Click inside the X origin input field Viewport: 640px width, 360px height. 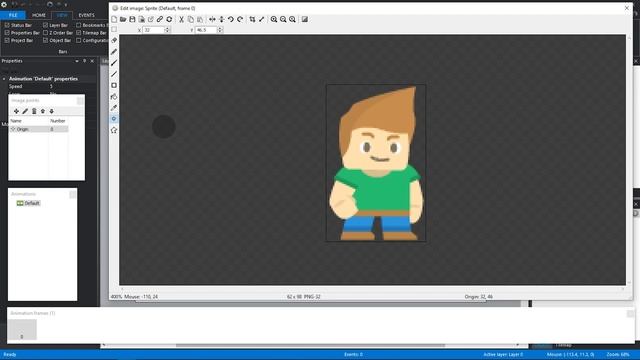coord(153,30)
